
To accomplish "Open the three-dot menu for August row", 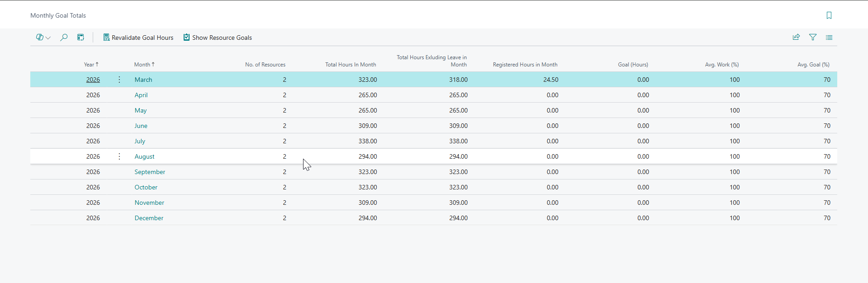I will (119, 156).
